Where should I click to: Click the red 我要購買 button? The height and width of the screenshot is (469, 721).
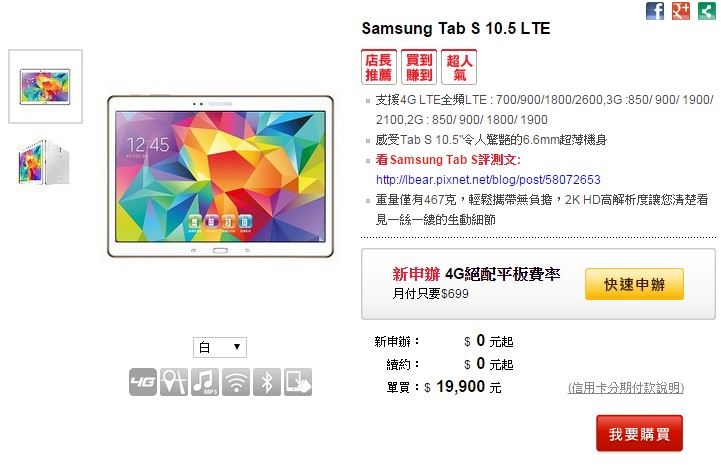coord(639,434)
